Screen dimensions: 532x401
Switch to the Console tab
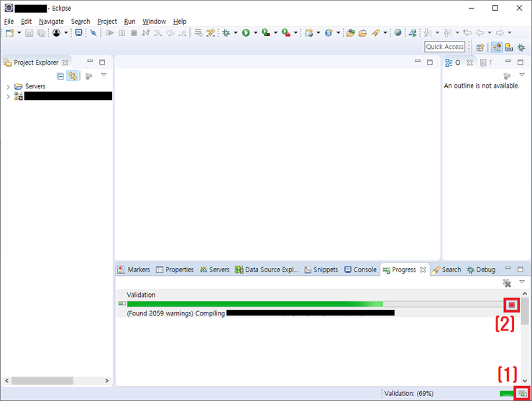359,269
